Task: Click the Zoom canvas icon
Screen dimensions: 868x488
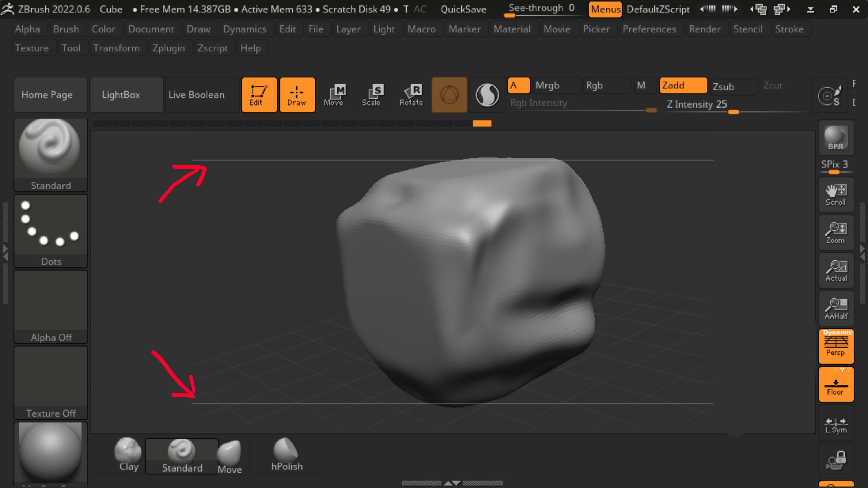Action: [836, 233]
